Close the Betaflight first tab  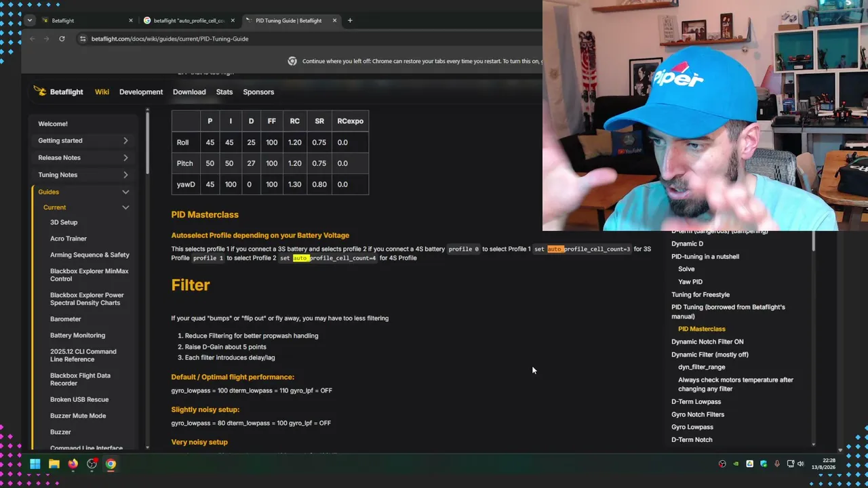click(131, 20)
